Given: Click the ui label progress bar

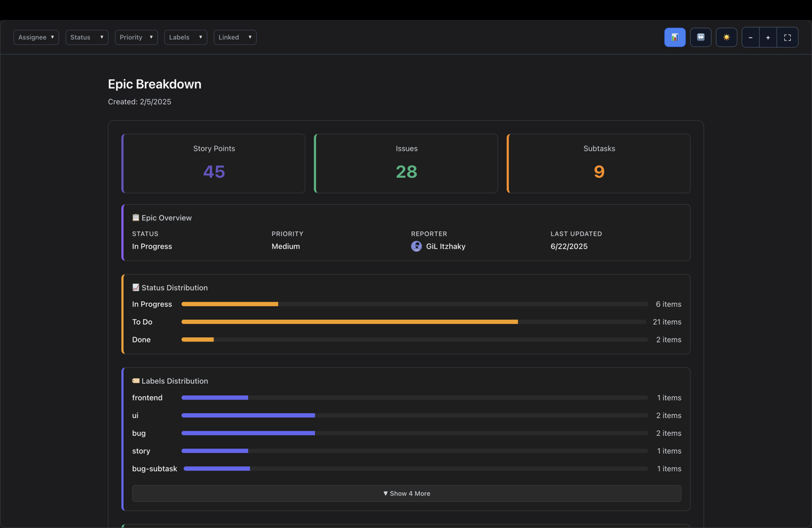Looking at the screenshot, I should [x=415, y=415].
